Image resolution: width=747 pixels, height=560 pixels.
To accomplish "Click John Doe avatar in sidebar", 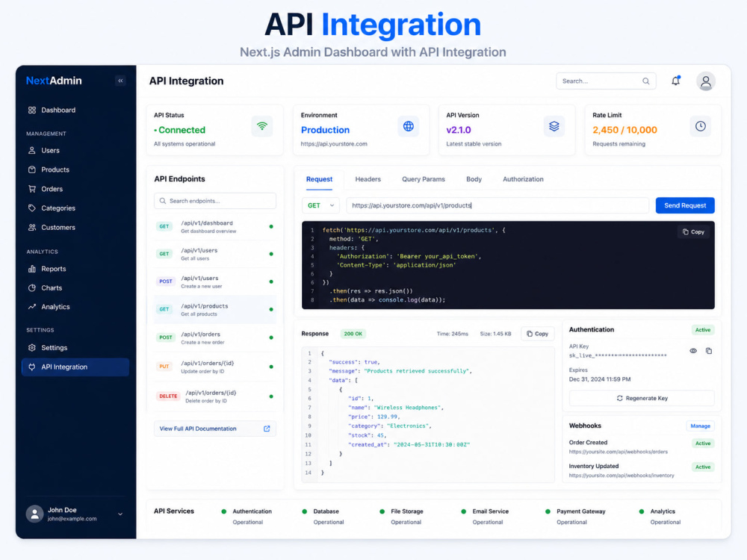I will click(x=35, y=514).
